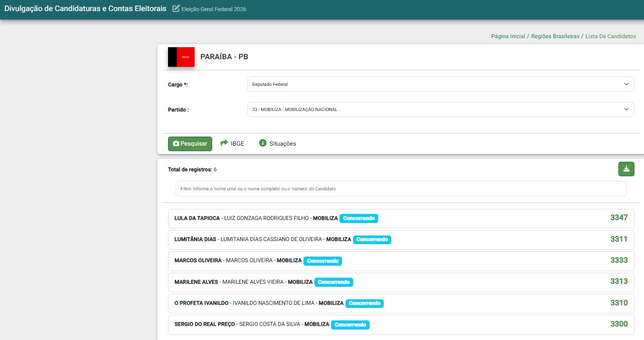Screen dimensions: 644x340
Task: Click candidate number 3300
Action: click(x=619, y=324)
